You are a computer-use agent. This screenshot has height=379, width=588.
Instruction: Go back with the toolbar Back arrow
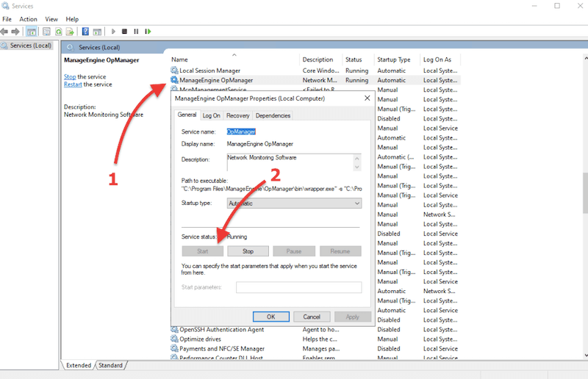click(4, 32)
